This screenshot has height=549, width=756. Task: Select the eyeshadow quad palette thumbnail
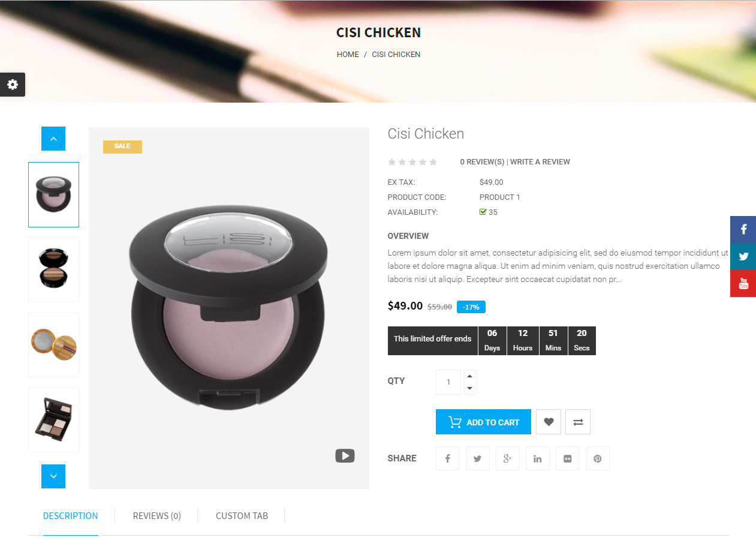[x=53, y=419]
